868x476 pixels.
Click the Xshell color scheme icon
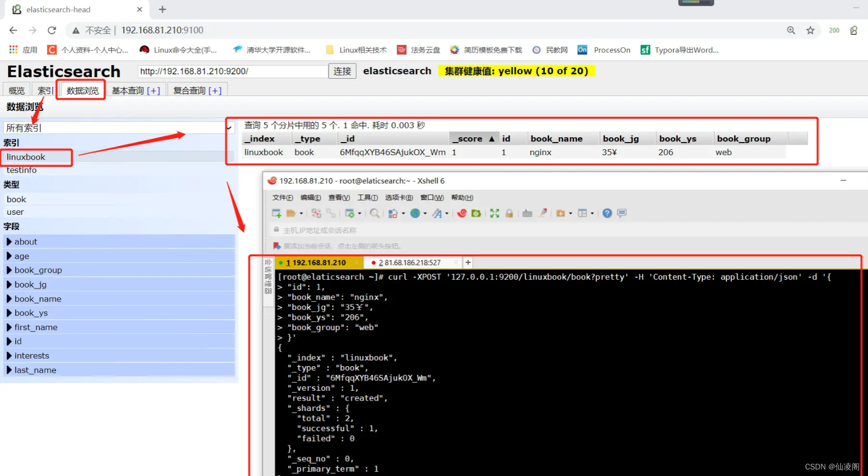point(393,213)
